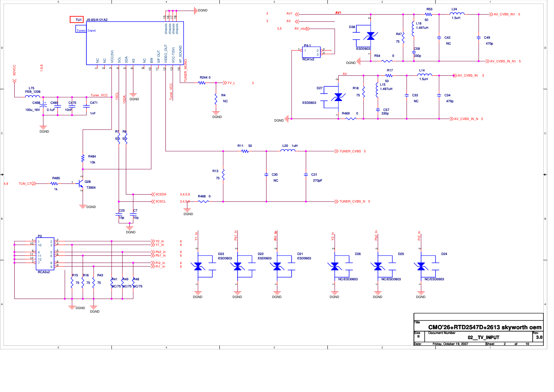Select the R485 1k resistor symbol

click(x=54, y=184)
